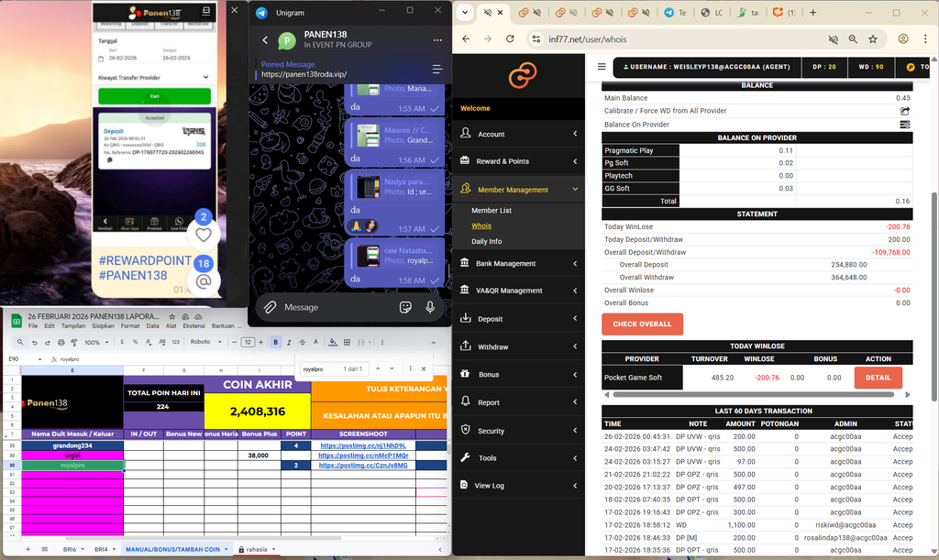Image resolution: width=939 pixels, height=560 pixels.
Task: Star the Sheets document title
Action: tap(171, 316)
